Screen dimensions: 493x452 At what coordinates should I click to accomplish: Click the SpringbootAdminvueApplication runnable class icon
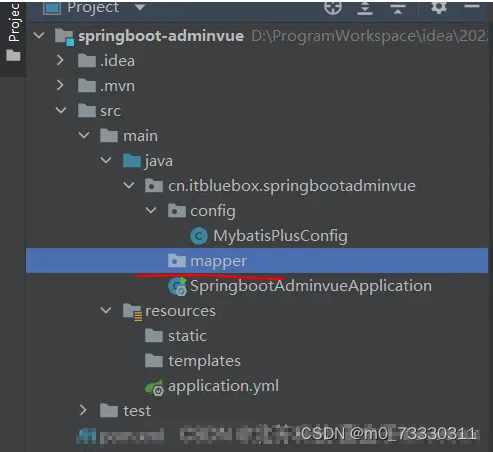[x=177, y=286]
